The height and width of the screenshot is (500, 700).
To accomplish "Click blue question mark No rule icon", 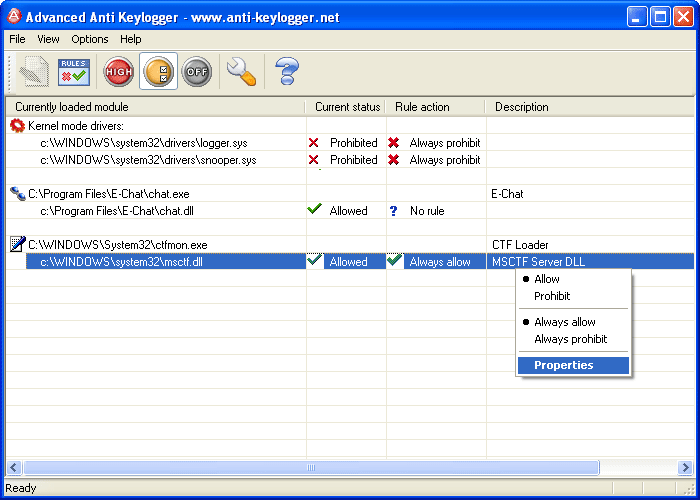I will pyautogui.click(x=393, y=211).
